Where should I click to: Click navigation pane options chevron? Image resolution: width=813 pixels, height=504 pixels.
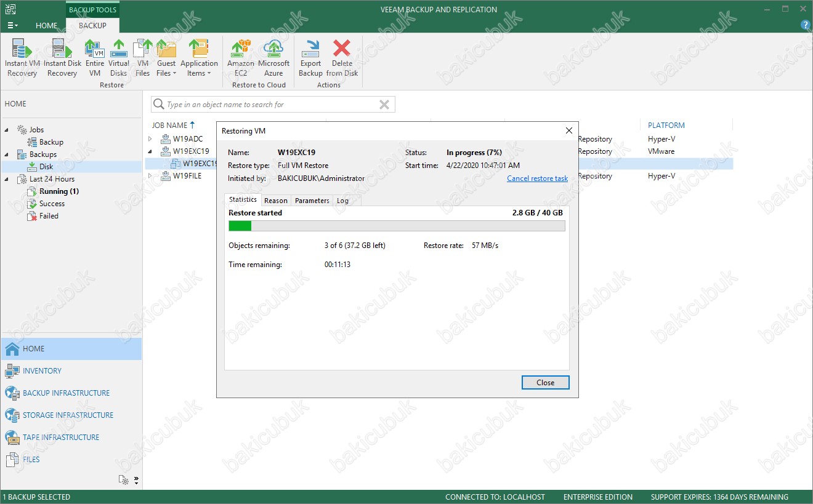[x=137, y=480]
